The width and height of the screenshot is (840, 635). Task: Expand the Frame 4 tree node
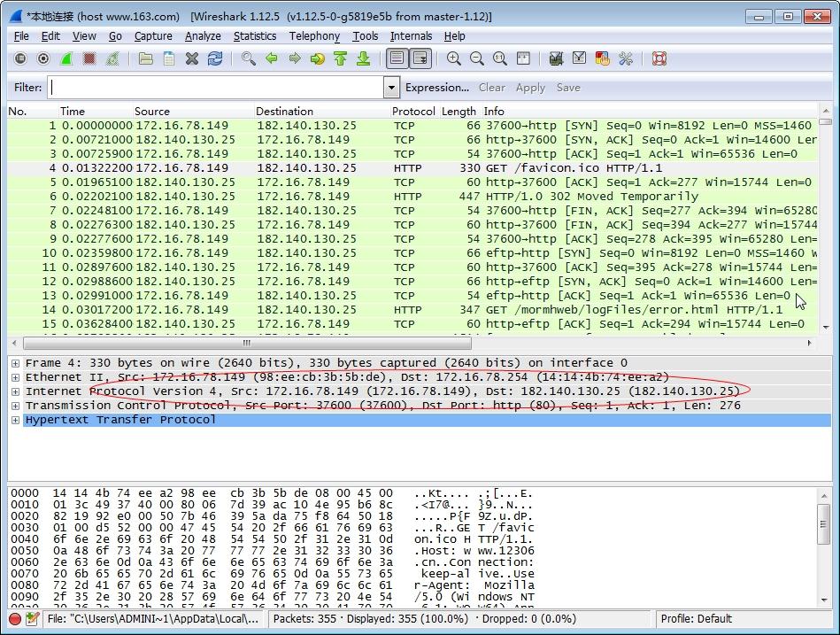pos(16,363)
